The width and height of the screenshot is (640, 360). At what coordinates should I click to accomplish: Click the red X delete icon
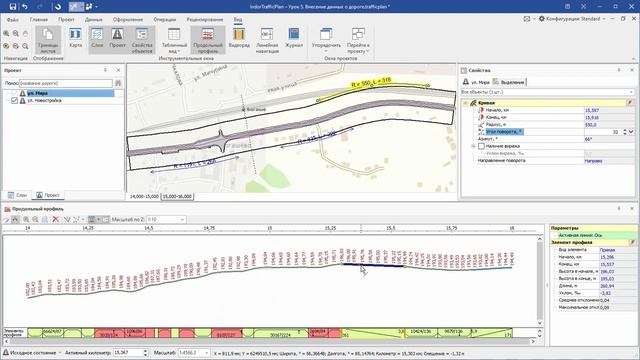click(56, 220)
